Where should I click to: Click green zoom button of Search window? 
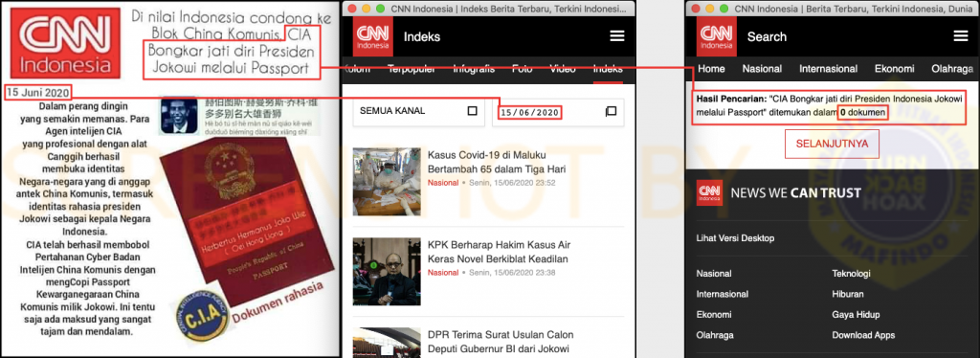point(724,8)
